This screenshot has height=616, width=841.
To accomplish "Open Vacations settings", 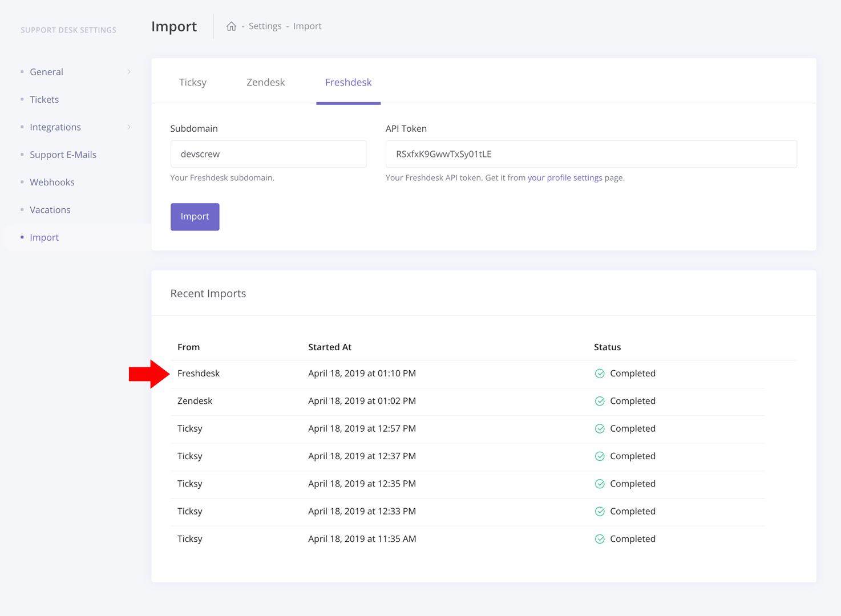I will (x=50, y=210).
